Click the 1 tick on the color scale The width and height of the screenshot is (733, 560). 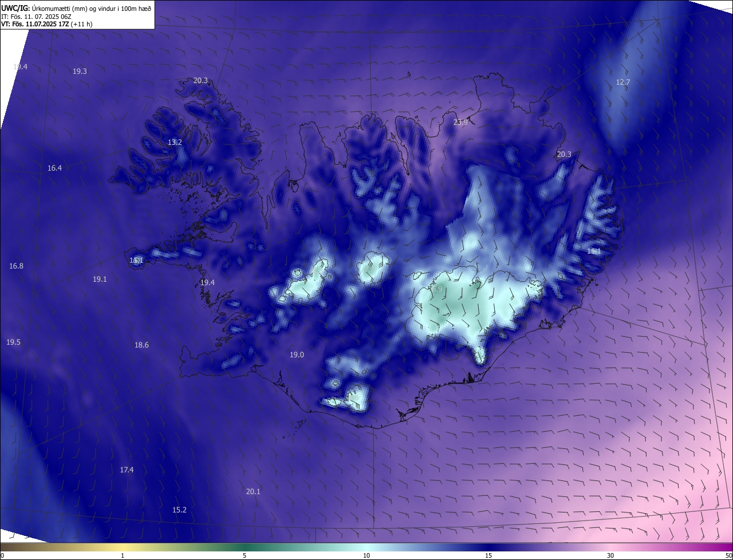(123, 555)
